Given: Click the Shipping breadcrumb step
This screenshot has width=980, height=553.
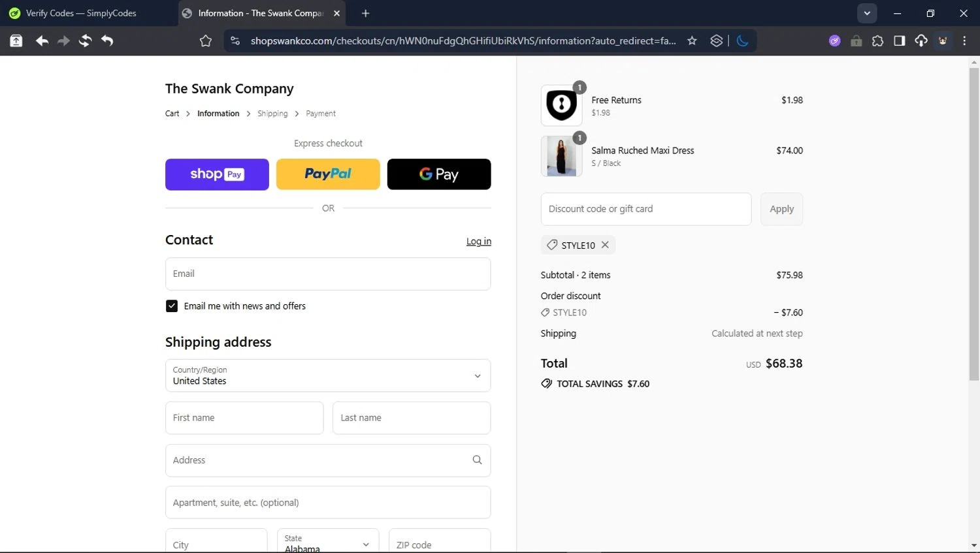Looking at the screenshot, I should point(272,114).
